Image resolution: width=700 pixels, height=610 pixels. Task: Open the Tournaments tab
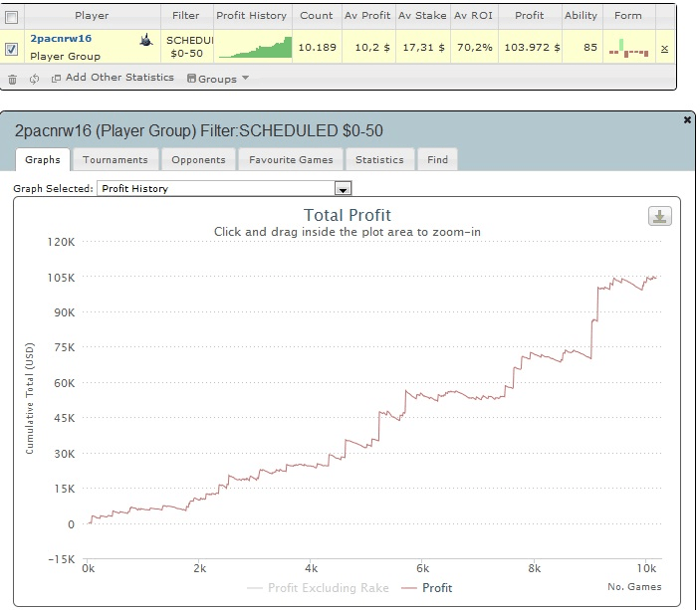(116, 160)
